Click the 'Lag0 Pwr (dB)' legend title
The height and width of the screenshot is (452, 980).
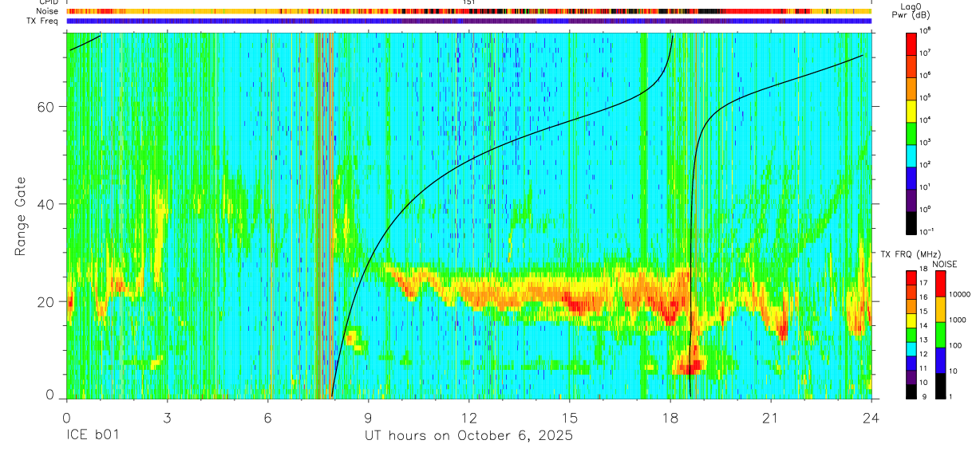click(x=911, y=10)
